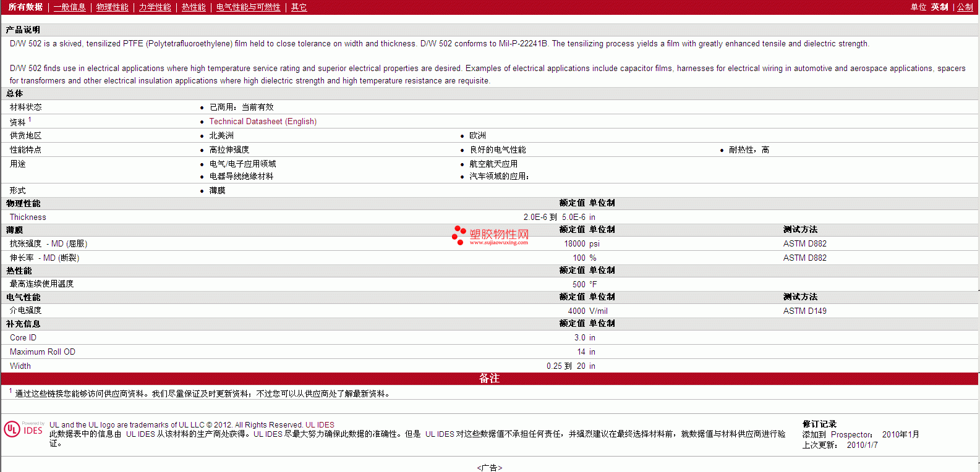Click 介电强度 row label
Viewport: 980px width, 472px height.
pyautogui.click(x=25, y=310)
